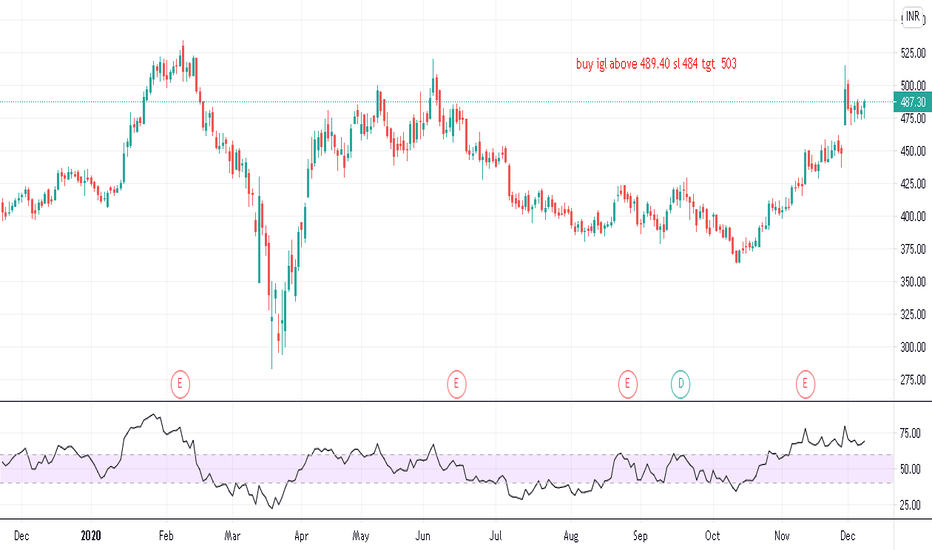The height and width of the screenshot is (550, 932).
Task: Click the RSI 75.00 axis label
Action: point(910,433)
